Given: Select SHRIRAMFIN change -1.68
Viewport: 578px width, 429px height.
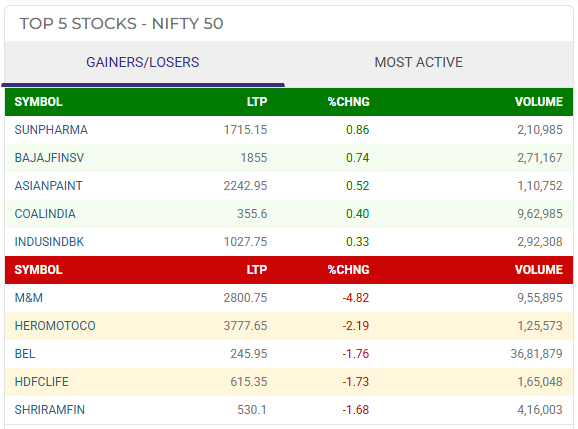Looking at the screenshot, I should 356,410.
